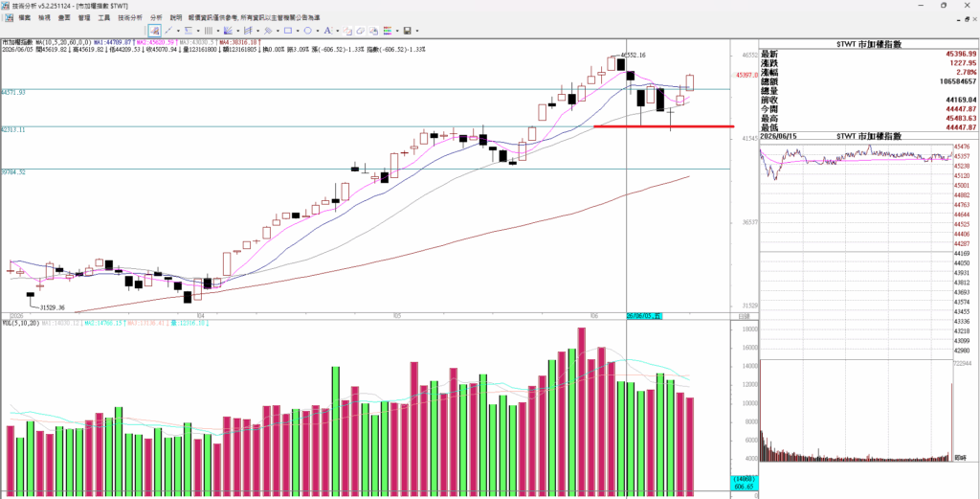The height and width of the screenshot is (499, 980).
Task: Click the copy-drawing icon next to the A tool
Action: [347, 31]
